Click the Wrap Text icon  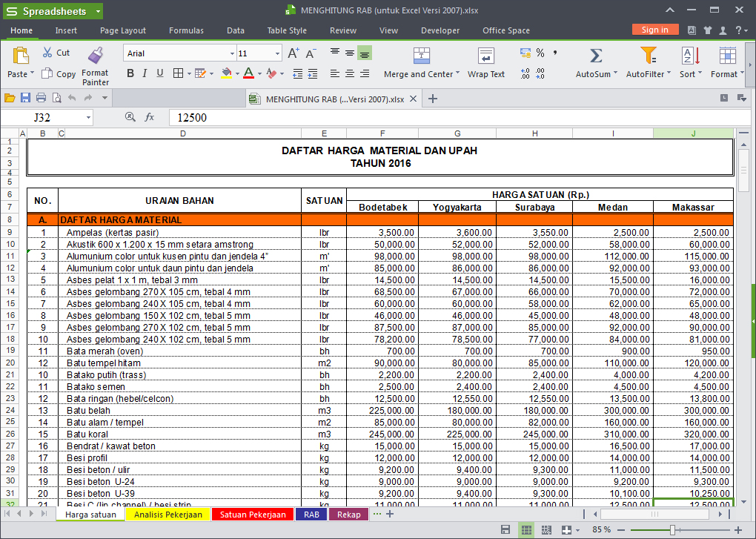point(486,56)
